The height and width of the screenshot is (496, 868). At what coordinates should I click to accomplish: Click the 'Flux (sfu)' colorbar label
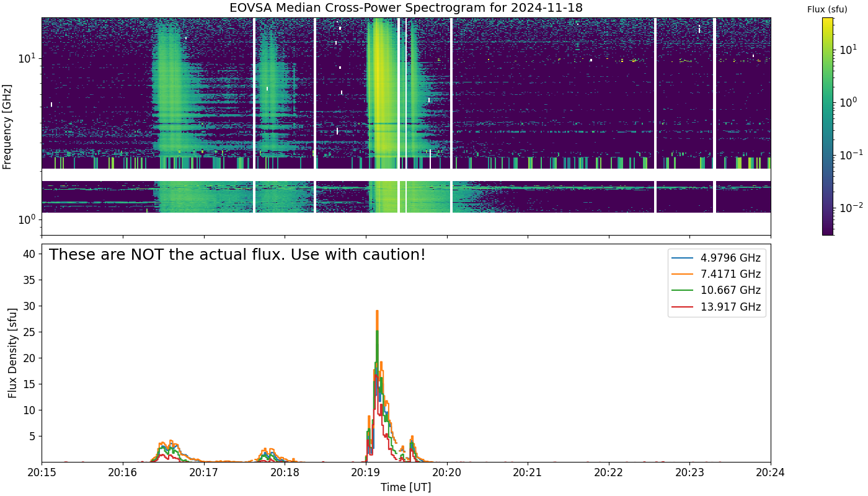[x=827, y=9]
